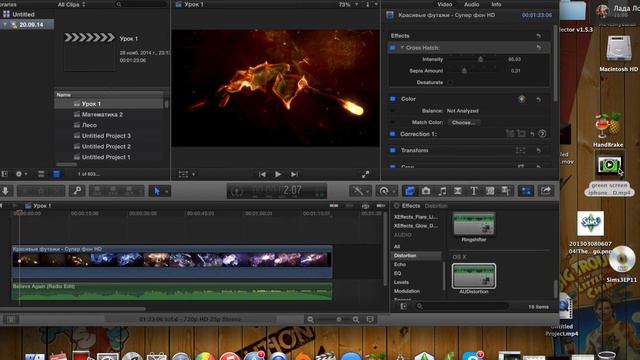
Task: Toggle the Balance checkbox
Action: point(393,111)
